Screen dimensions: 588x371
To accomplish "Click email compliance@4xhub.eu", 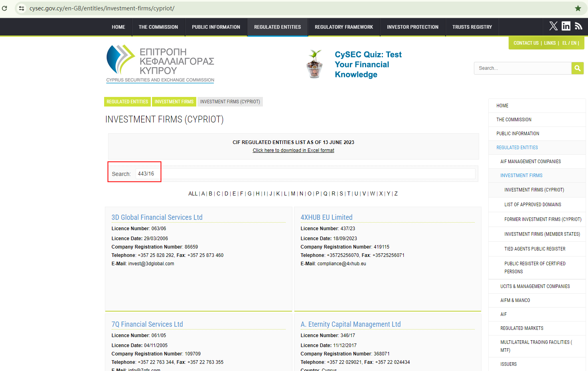I will (x=341, y=264).
